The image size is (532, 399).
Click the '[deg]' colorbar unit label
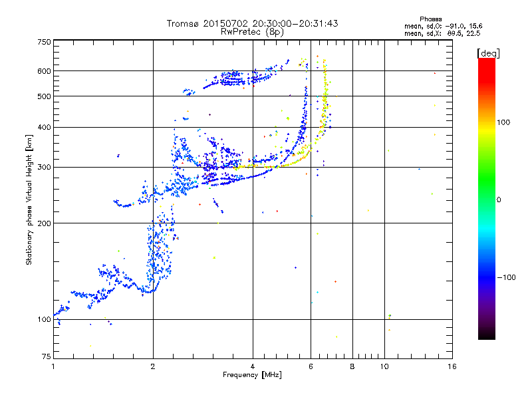tap(488, 53)
